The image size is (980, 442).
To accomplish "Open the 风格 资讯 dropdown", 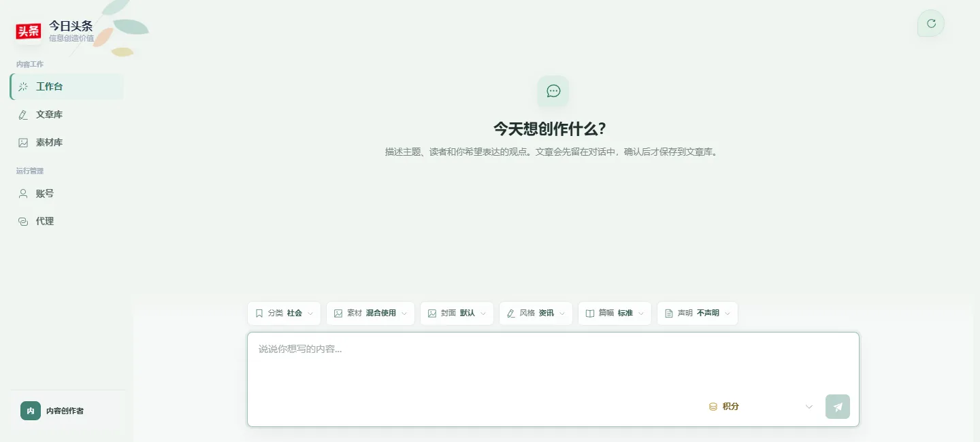I will pos(536,313).
